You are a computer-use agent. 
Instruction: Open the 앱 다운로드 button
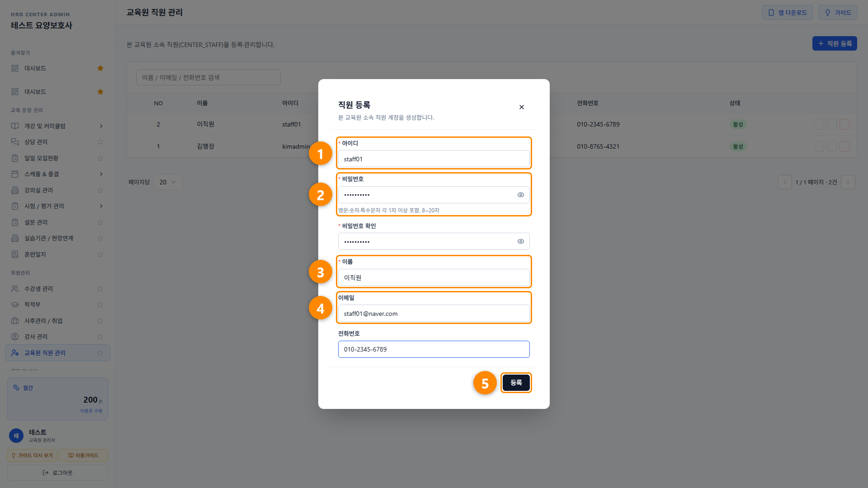pyautogui.click(x=787, y=13)
